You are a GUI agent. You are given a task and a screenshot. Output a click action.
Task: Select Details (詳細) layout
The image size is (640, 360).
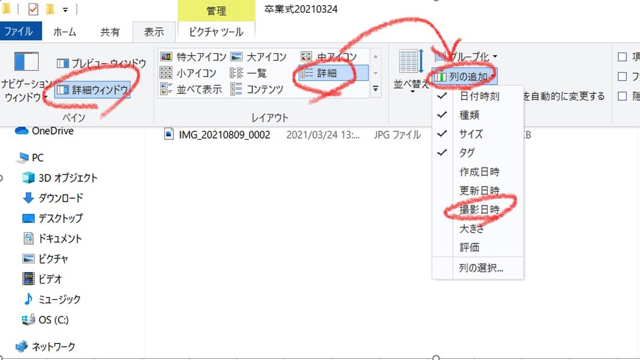333,73
